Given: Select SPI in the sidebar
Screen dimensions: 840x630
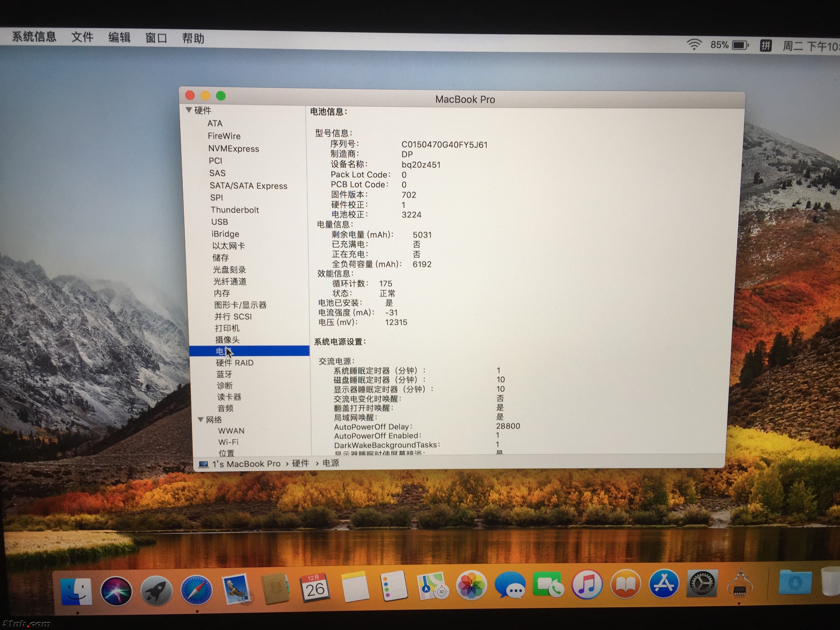Looking at the screenshot, I should click(216, 197).
